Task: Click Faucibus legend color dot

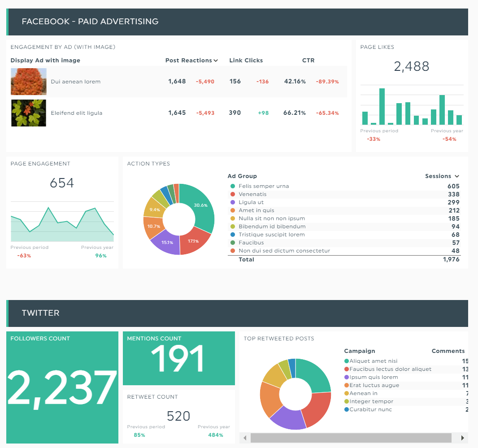Action: coord(233,243)
